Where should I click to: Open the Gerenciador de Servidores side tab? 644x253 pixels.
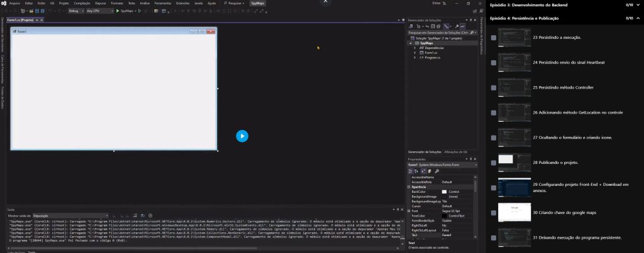(2, 35)
